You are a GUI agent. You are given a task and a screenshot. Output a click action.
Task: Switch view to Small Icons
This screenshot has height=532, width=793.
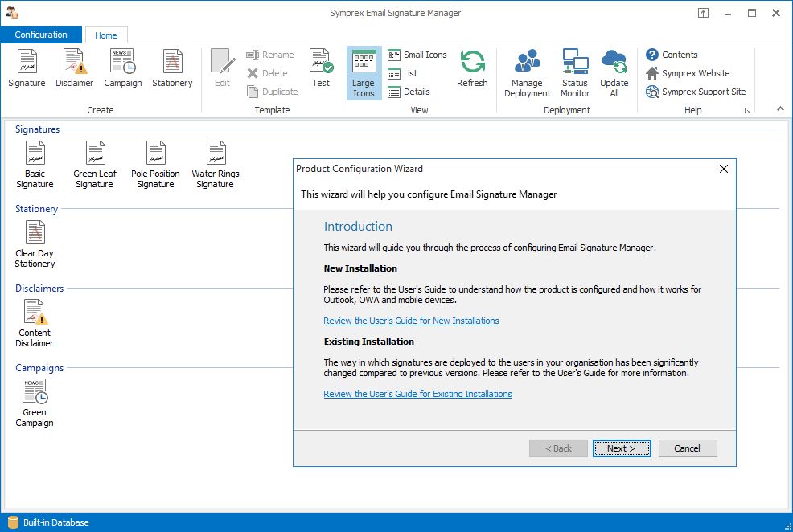click(x=417, y=55)
